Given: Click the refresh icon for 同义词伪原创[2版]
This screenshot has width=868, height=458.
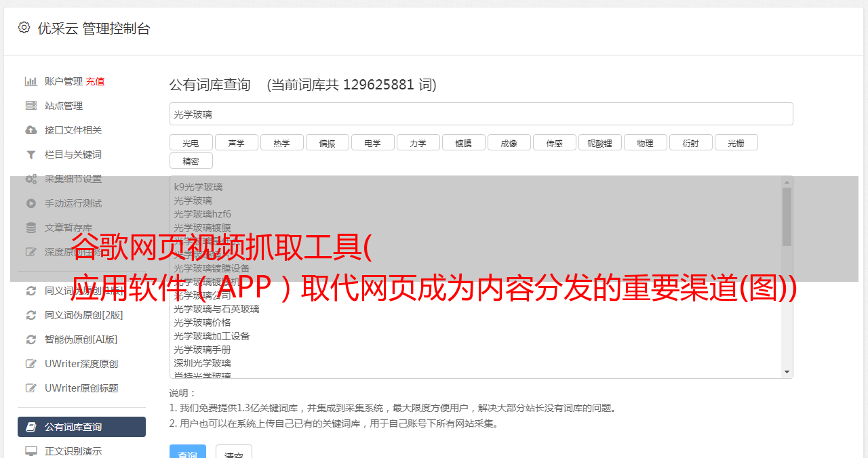Looking at the screenshot, I should 31,315.
